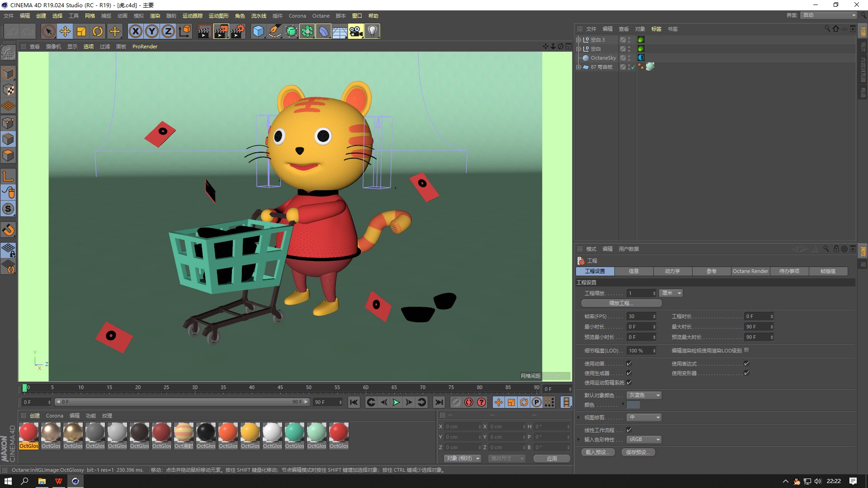Expand the 空白.3 object tree
Viewport: 868px width, 488px height.
[578, 40]
